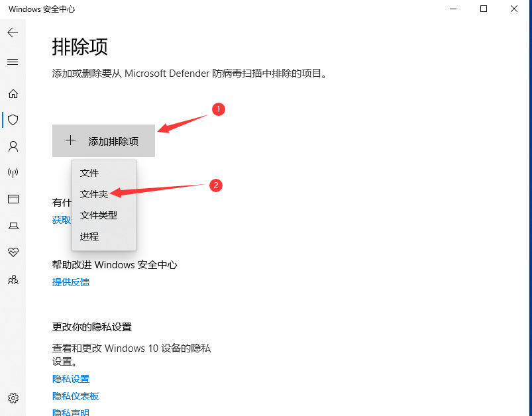Close the Windows 安全中心 window

click(x=514, y=9)
